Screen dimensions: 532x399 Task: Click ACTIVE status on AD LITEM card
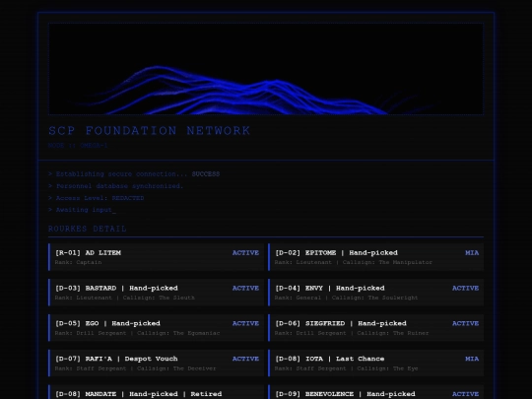tap(245, 253)
